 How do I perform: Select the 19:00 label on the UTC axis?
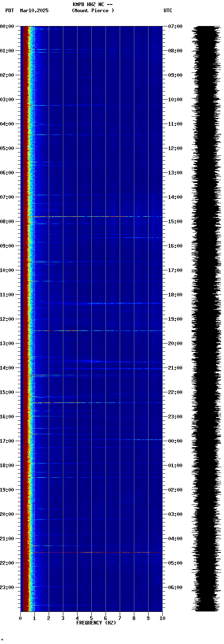click(175, 319)
